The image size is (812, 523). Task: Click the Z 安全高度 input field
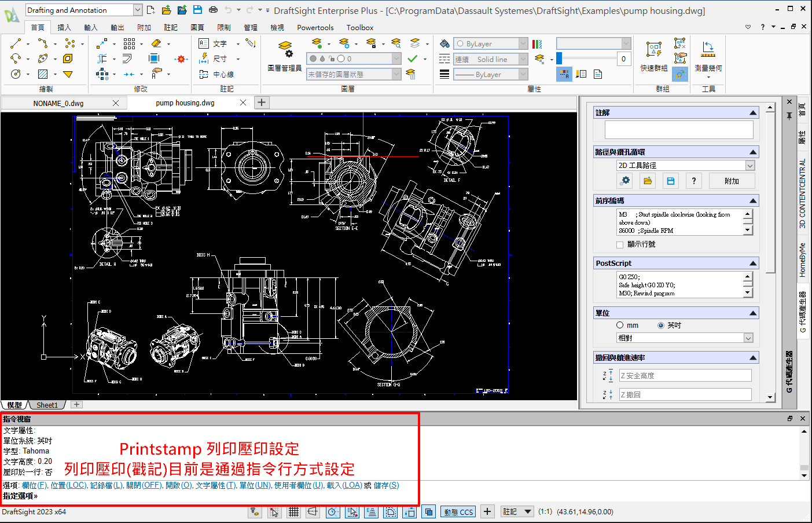pos(685,376)
